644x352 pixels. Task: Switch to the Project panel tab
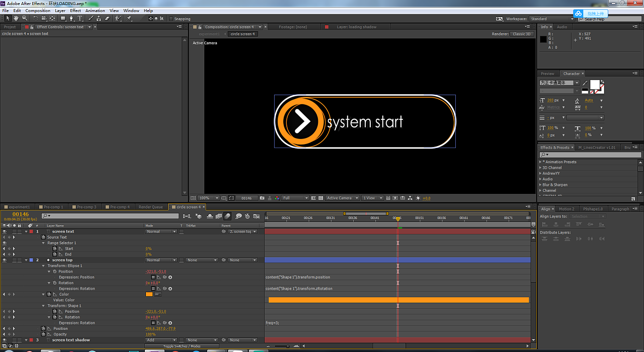click(x=10, y=27)
